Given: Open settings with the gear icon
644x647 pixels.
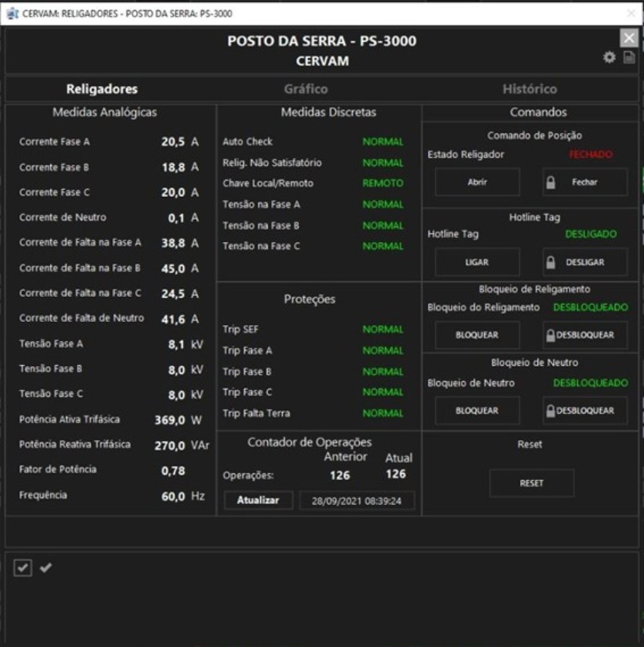Looking at the screenshot, I should (x=609, y=57).
